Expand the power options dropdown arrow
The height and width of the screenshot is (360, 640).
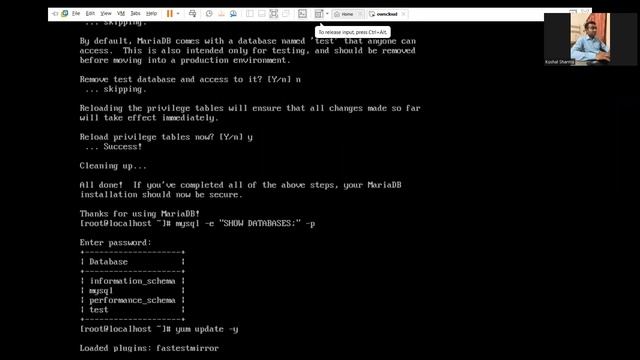pos(178,13)
